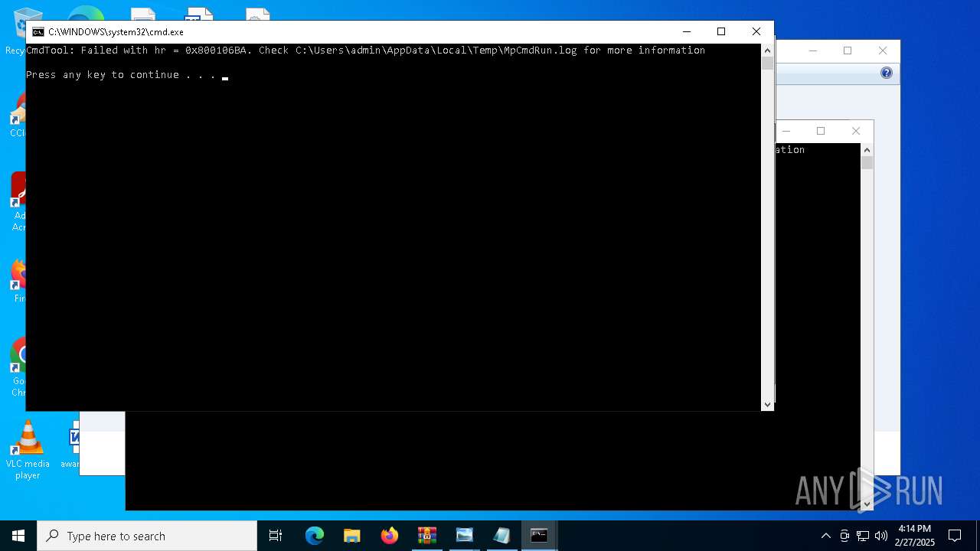
Task: Maximize the front cmd.exe window
Action: 721,31
